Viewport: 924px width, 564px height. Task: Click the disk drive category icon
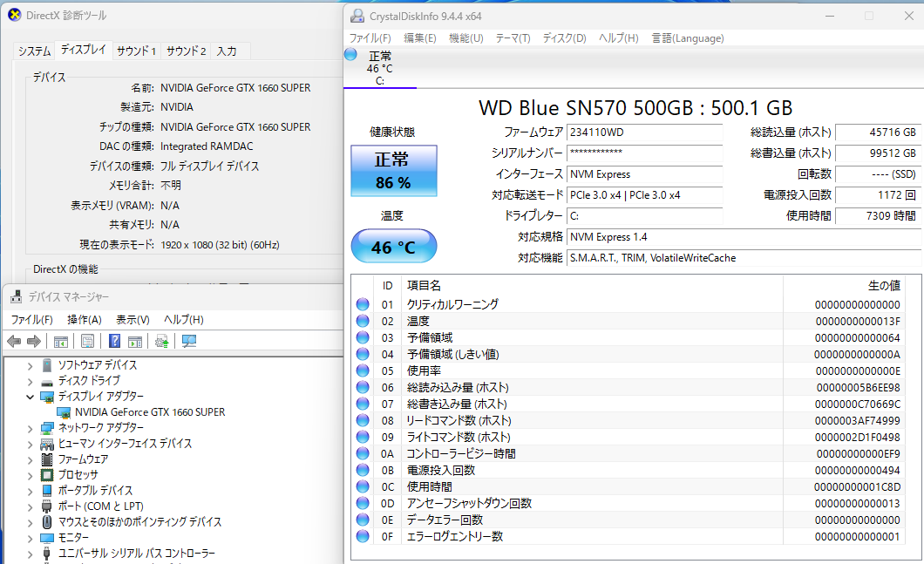(47, 381)
